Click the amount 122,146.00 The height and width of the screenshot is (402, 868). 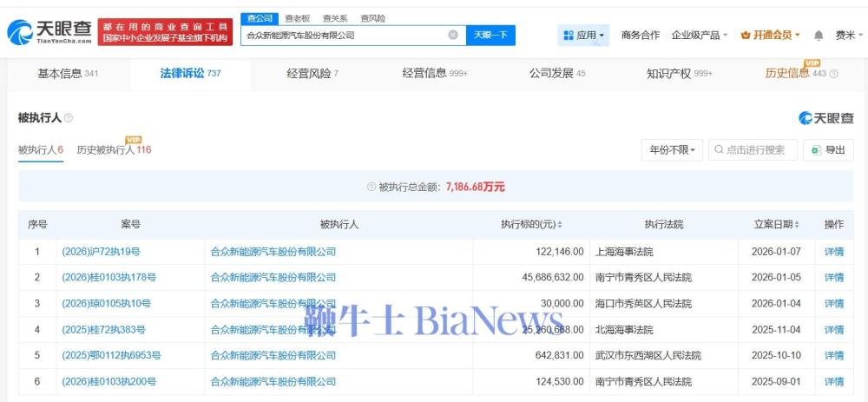560,252
